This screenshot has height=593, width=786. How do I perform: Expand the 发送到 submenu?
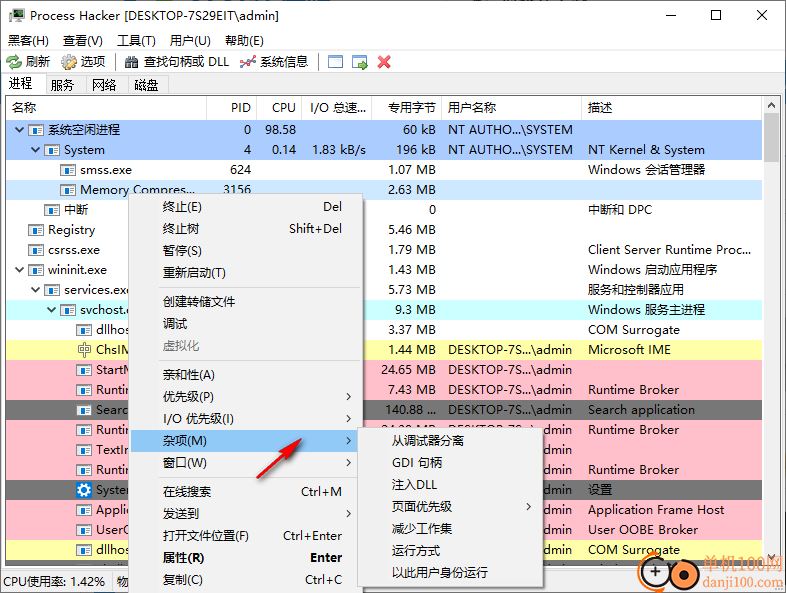pyautogui.click(x=348, y=514)
